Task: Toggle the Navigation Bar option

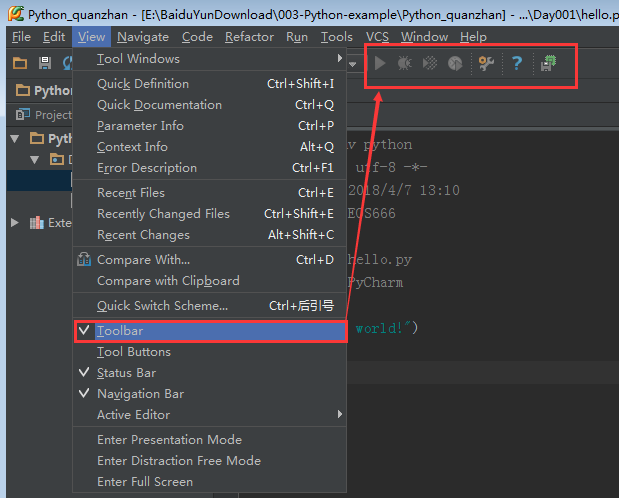Action: [210, 394]
